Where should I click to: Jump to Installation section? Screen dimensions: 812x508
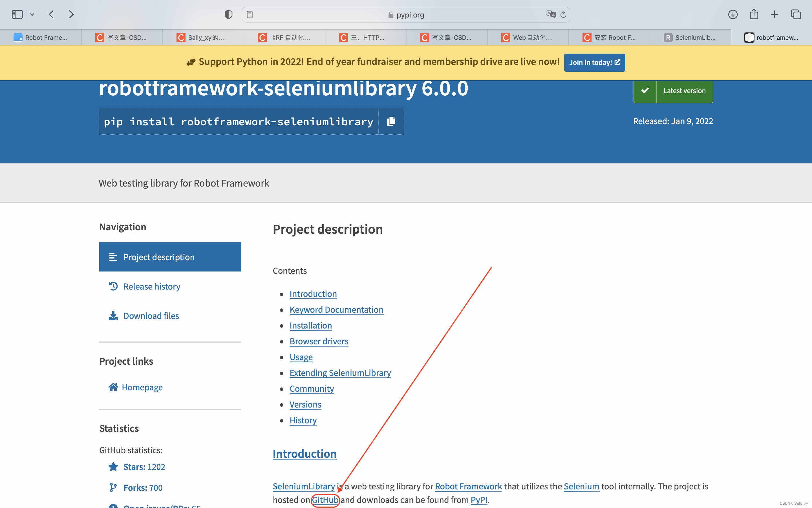pos(310,326)
